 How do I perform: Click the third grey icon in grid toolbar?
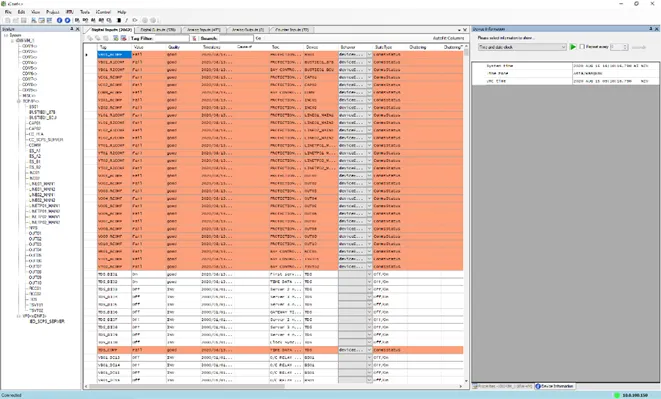(106, 38)
